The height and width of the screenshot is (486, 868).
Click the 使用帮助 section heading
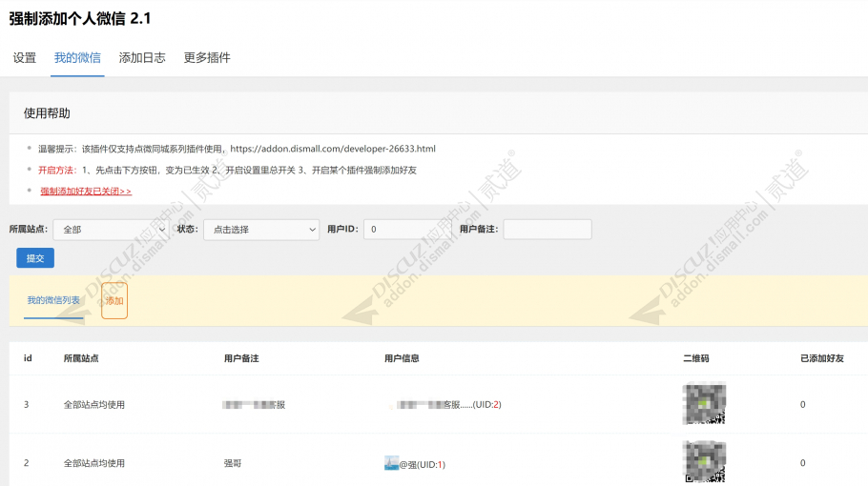(47, 113)
